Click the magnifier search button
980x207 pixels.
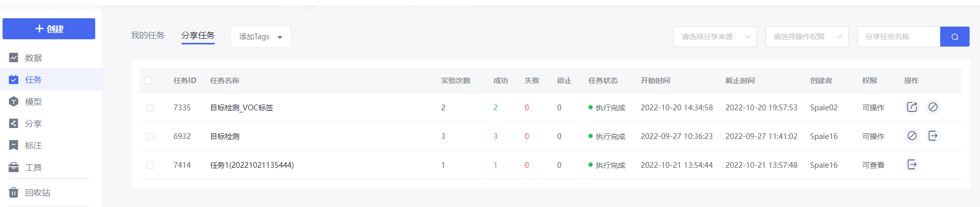[x=954, y=37]
